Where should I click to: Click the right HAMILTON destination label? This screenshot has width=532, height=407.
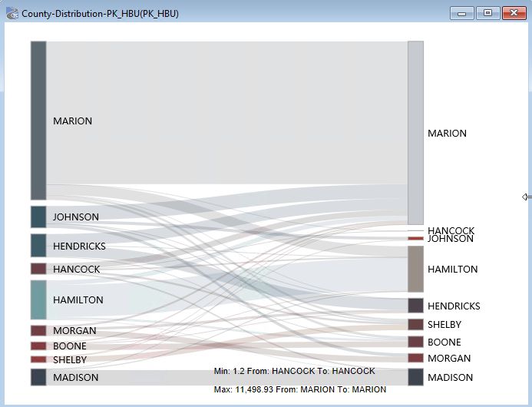point(453,270)
